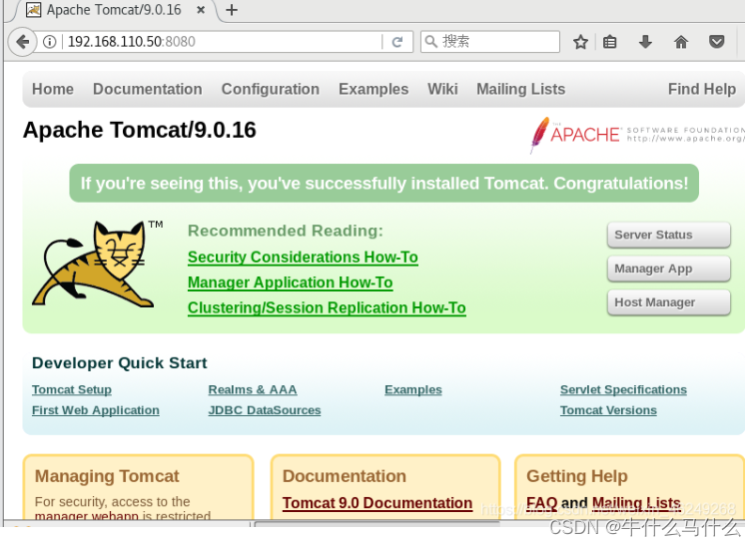
Task: Open Security Considerations How-To link
Action: pyautogui.click(x=303, y=258)
